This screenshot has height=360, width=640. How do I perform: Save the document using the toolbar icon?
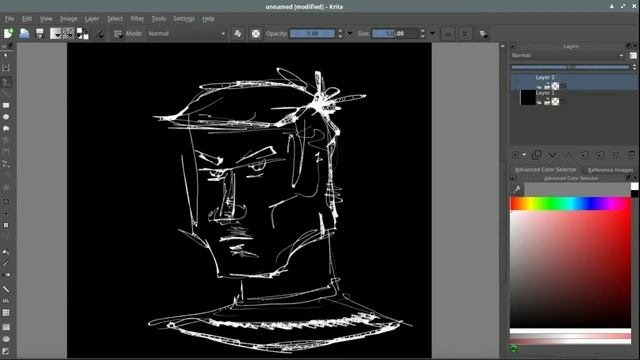[40, 33]
